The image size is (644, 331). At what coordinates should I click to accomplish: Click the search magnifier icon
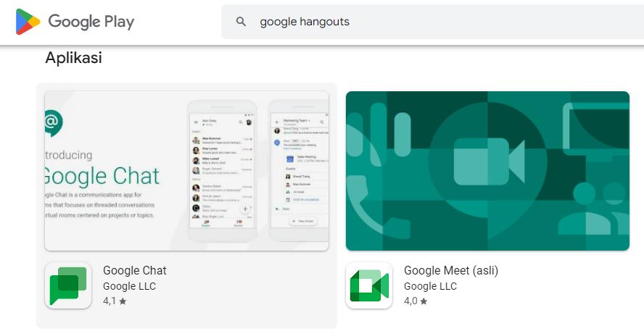point(241,22)
